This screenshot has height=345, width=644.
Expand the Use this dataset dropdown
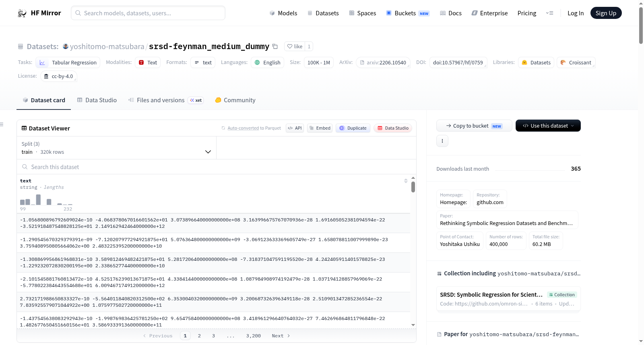coord(548,126)
